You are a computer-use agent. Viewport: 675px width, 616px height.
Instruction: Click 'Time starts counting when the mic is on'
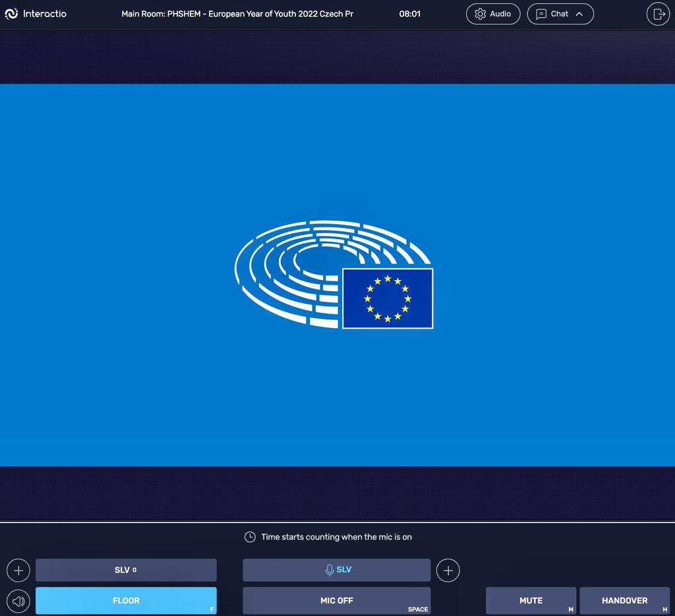coord(336,537)
